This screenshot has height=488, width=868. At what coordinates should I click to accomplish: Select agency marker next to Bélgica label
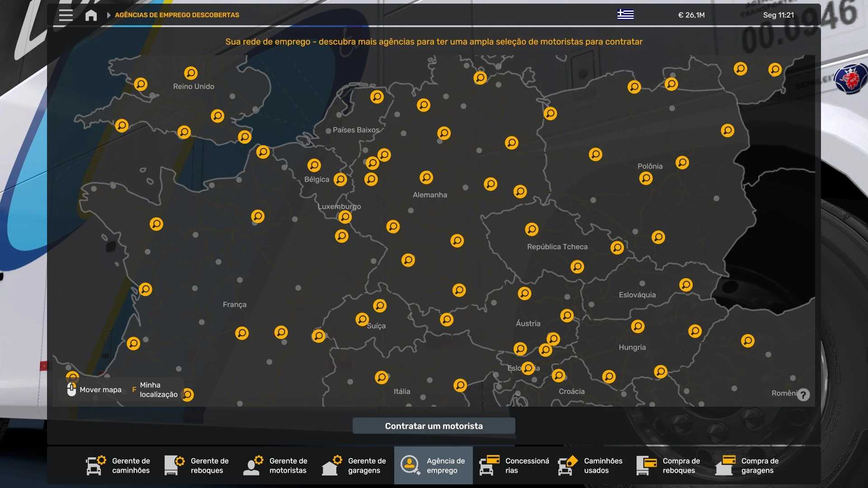point(340,179)
